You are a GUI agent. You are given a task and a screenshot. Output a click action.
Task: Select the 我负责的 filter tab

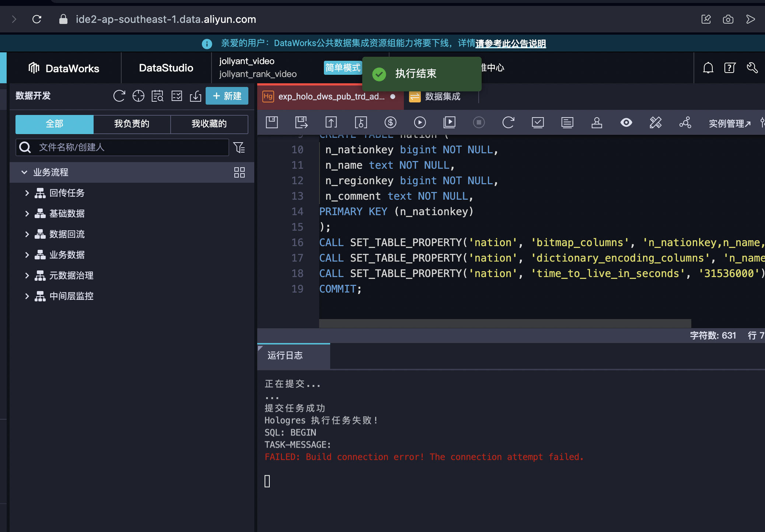pyautogui.click(x=132, y=124)
